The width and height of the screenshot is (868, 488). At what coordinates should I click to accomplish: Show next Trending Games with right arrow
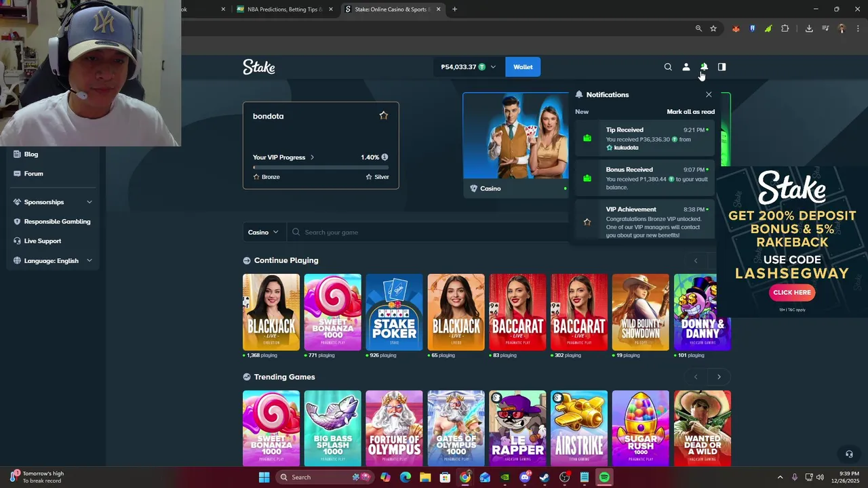pos(719,377)
